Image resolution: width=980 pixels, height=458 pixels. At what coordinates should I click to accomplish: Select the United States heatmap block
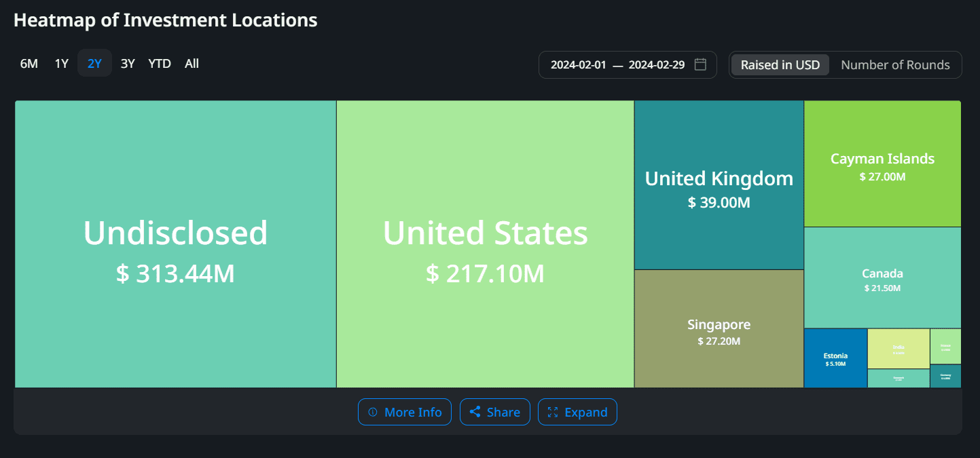coord(485,244)
